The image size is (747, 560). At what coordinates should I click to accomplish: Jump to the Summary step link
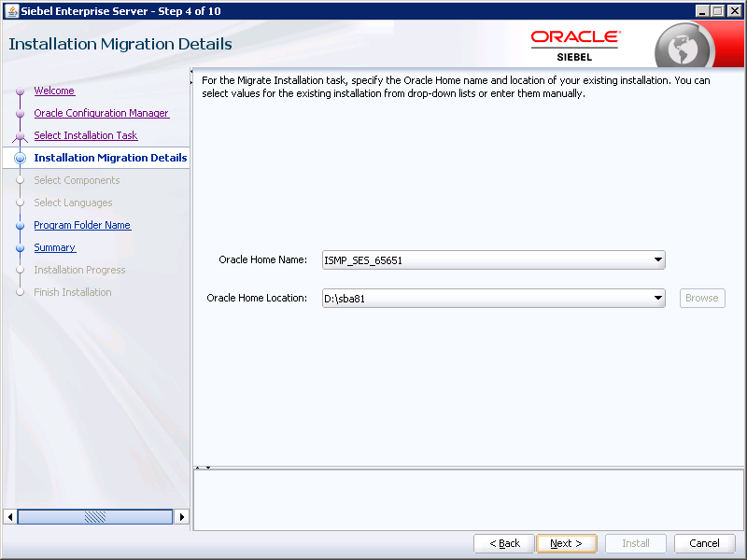55,247
